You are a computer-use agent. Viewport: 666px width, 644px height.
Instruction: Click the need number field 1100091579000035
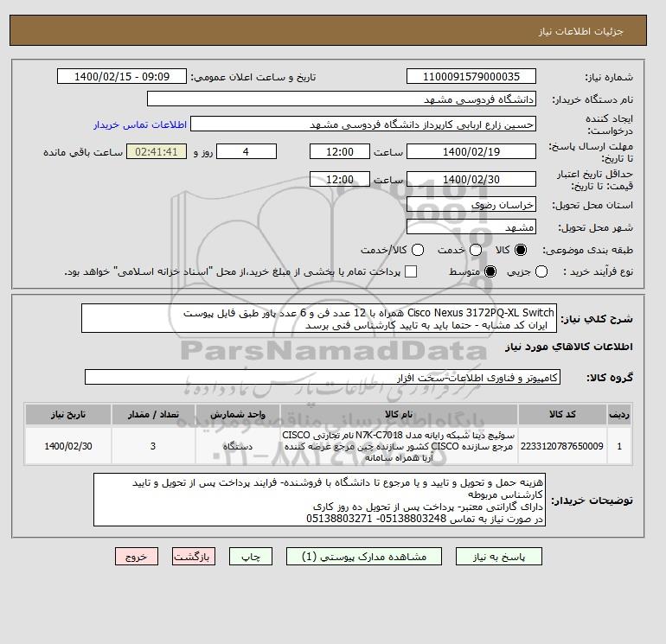click(471, 76)
